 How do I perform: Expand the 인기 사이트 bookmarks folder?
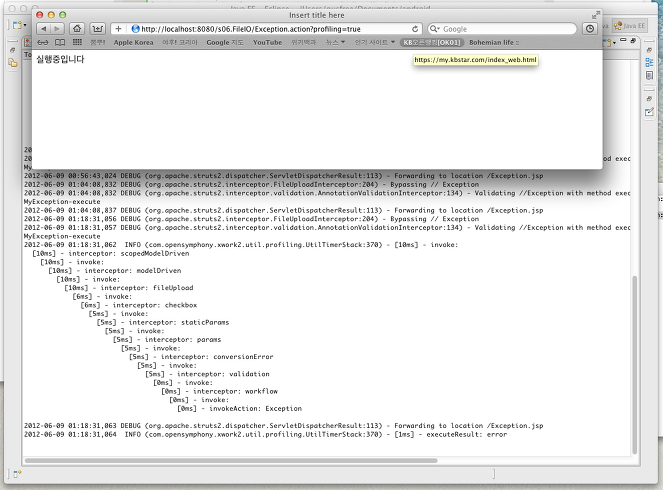[375, 42]
